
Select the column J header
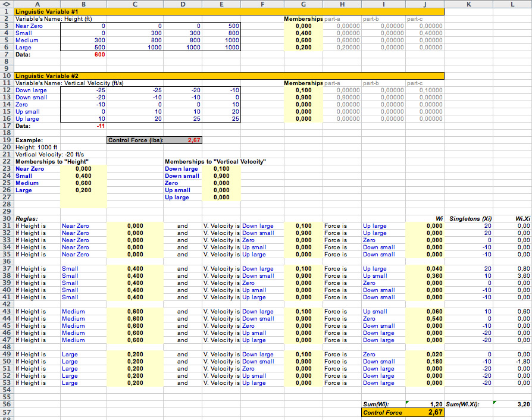click(x=424, y=4)
